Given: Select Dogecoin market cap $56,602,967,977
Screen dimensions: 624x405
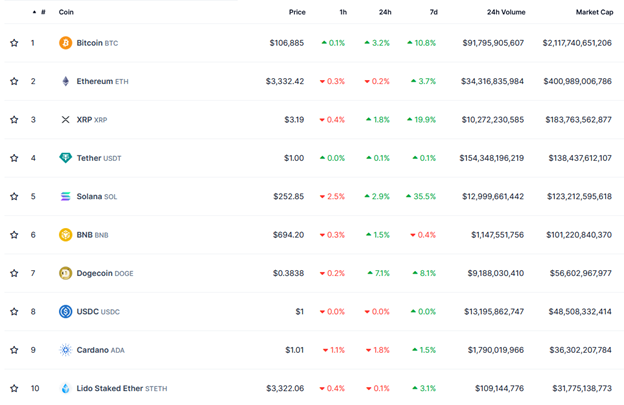Looking at the screenshot, I should 581,273.
